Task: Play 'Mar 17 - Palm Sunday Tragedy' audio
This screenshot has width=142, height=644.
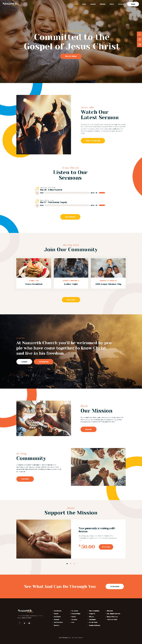Action: [x=37, y=205]
